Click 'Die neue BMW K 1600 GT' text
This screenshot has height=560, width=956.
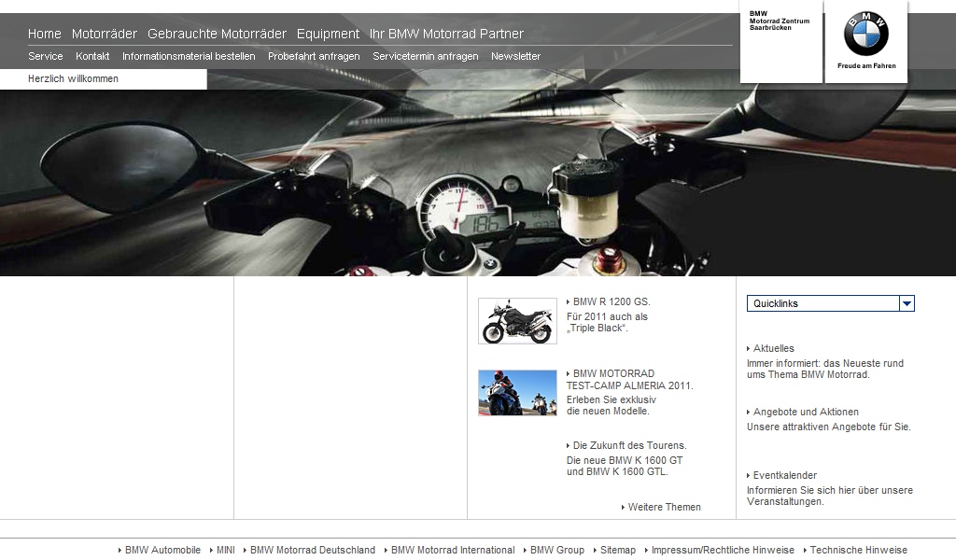[625, 460]
